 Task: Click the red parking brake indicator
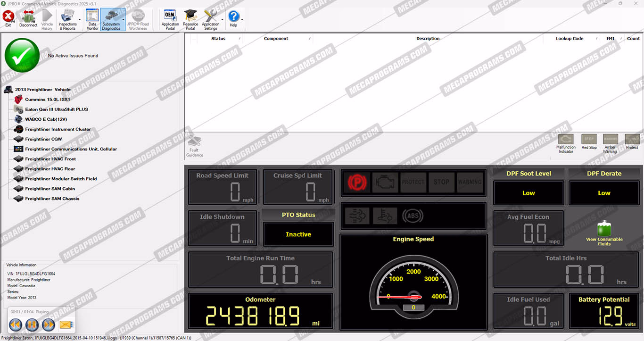pos(357,182)
